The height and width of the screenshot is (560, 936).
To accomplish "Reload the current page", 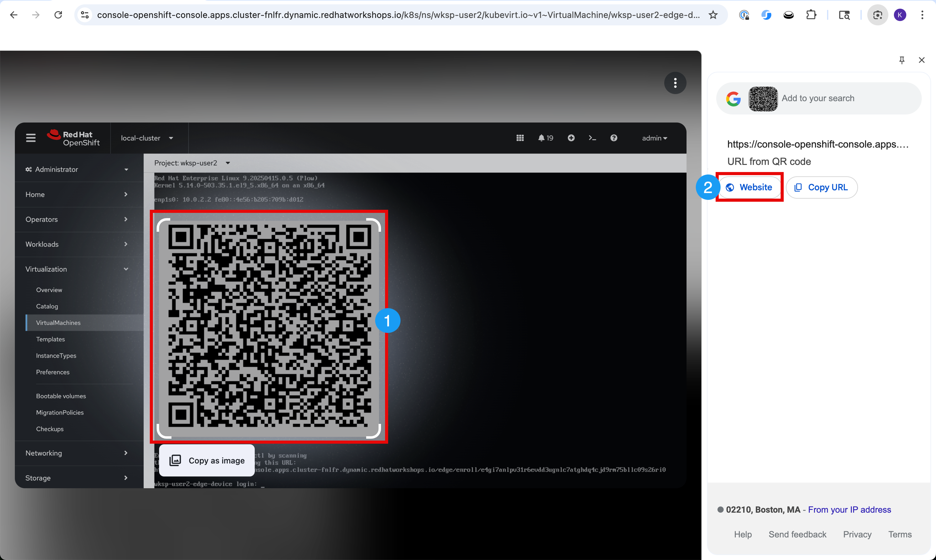I will [x=58, y=15].
